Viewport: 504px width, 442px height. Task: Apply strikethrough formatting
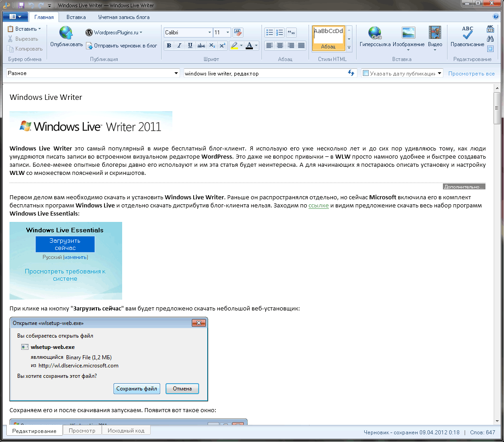click(x=201, y=46)
